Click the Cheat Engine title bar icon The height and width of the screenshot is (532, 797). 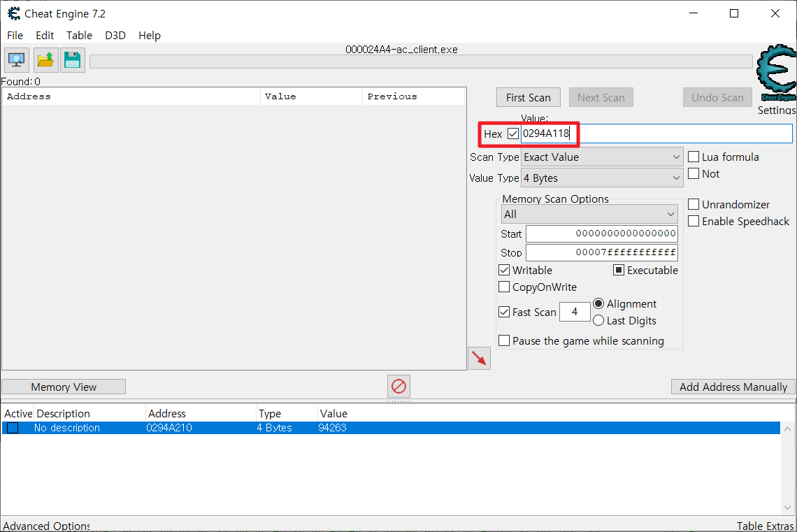coord(14,14)
